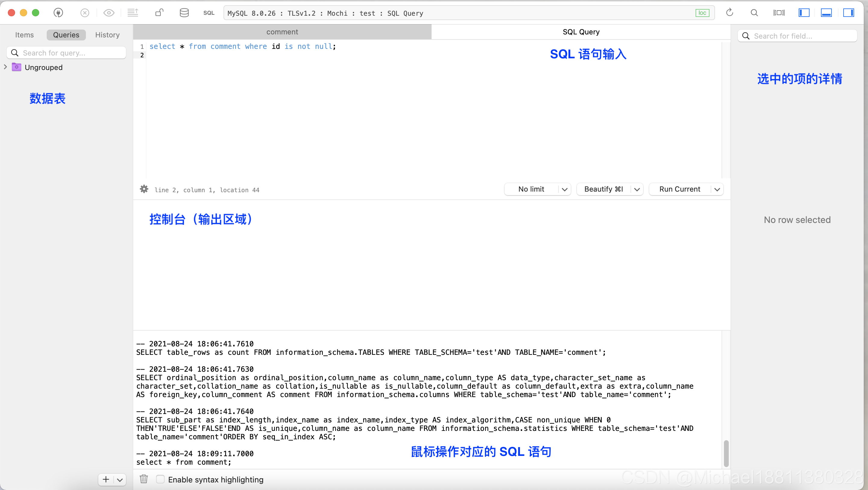Open the query editor gear settings
Image resolution: width=868 pixels, height=490 pixels.
tap(144, 189)
